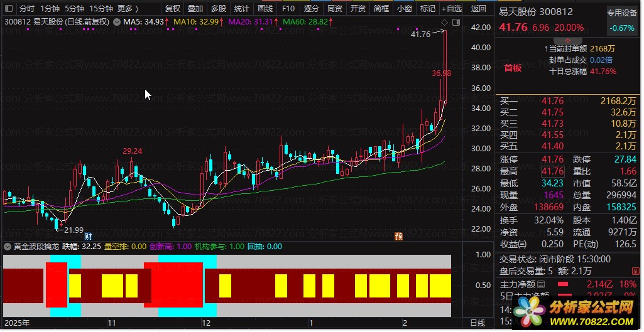Click the 总量 296994 value

(621, 195)
